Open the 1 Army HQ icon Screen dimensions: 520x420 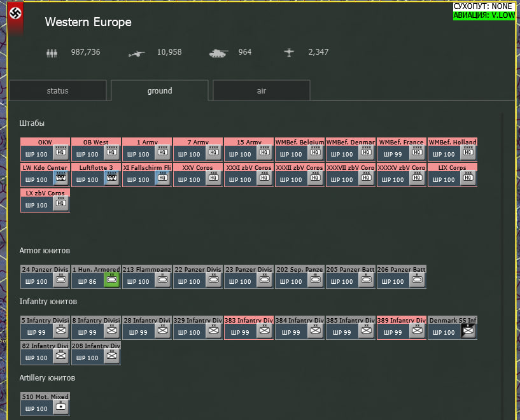pos(163,152)
